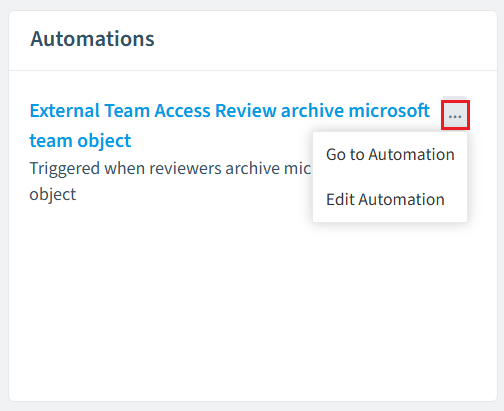504x411 pixels.
Task: Navigate to the automation via Go to Automation
Action: pos(390,154)
